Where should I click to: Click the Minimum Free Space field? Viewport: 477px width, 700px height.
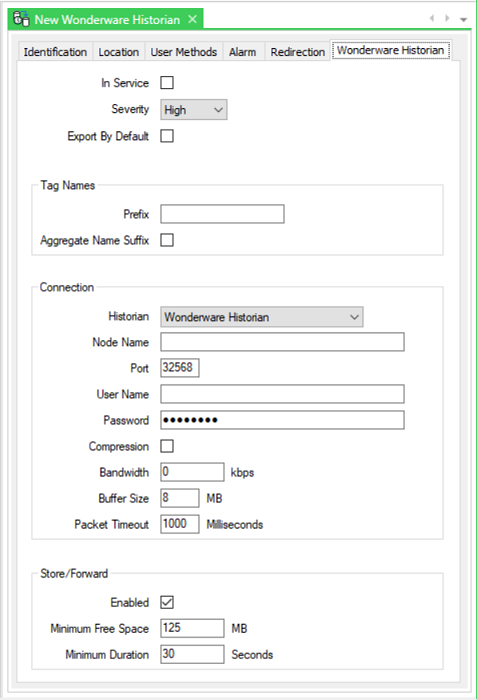[192, 628]
